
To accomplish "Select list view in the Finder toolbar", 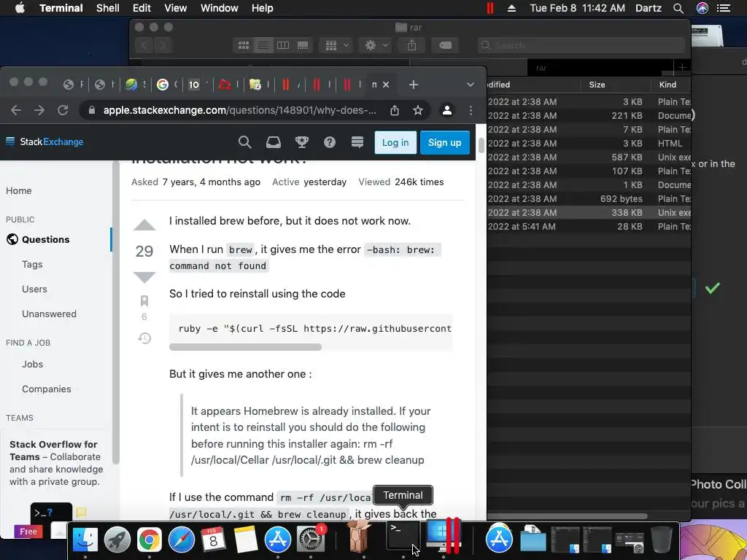I will coord(263,45).
